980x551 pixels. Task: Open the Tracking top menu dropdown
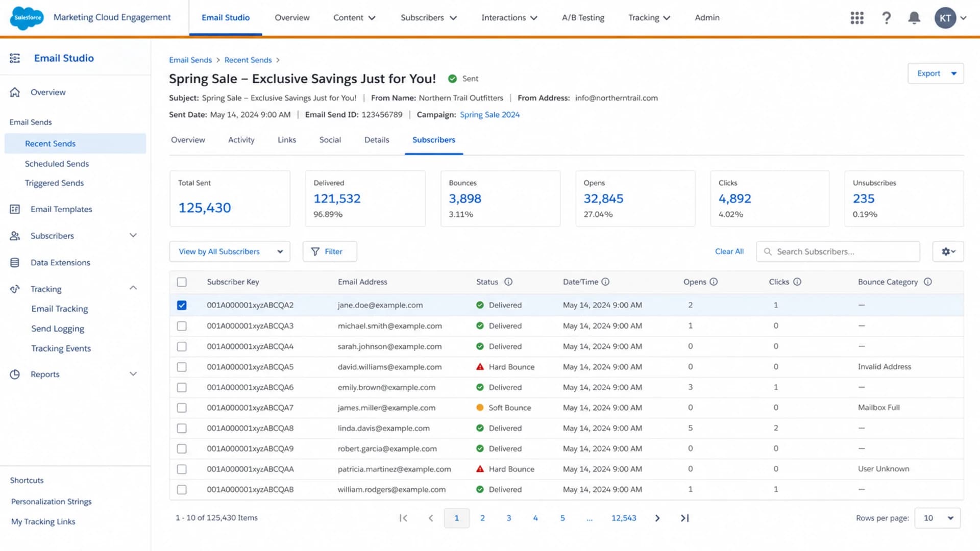tap(649, 18)
